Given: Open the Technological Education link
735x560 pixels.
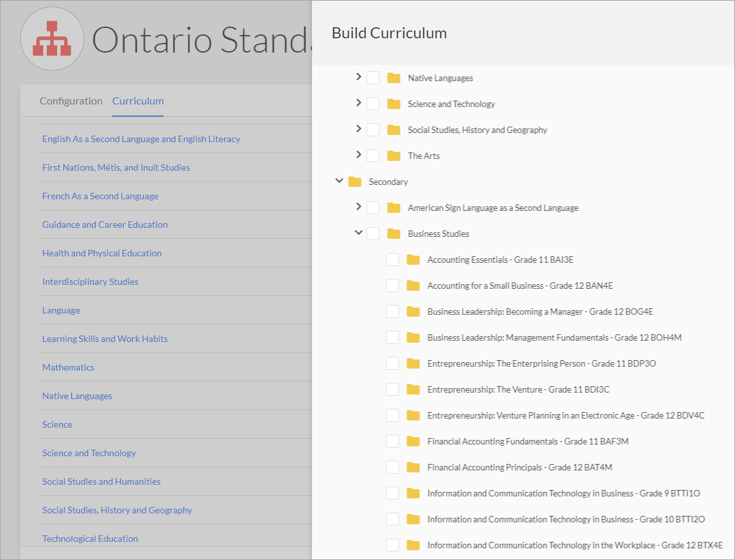Looking at the screenshot, I should (x=90, y=539).
